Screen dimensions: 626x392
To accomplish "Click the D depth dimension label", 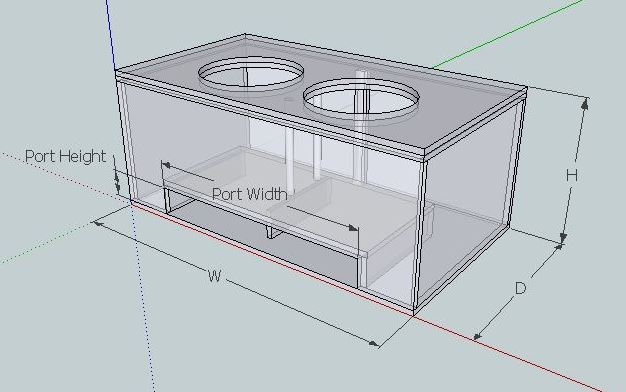I will [x=520, y=288].
